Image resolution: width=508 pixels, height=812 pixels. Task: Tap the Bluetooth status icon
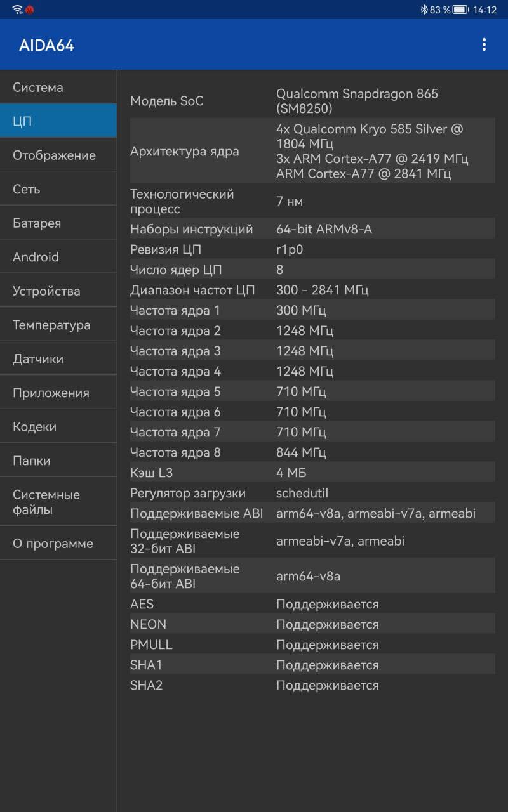424,10
